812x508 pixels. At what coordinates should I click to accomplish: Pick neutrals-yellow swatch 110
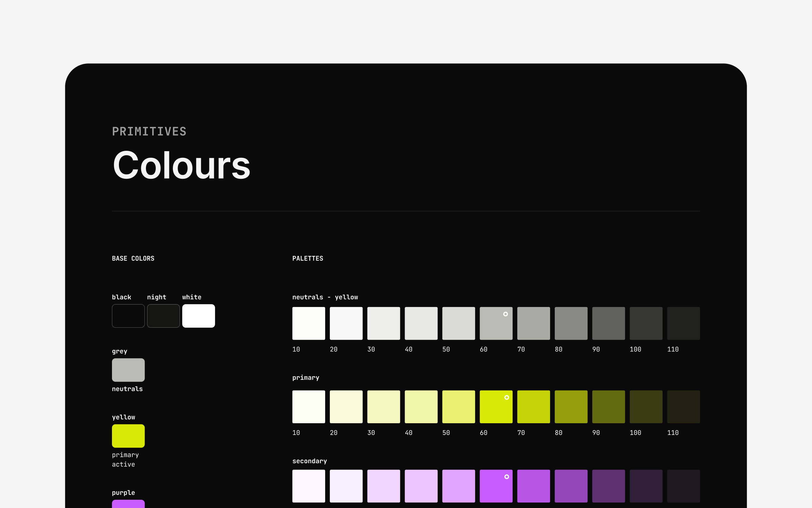tap(684, 323)
